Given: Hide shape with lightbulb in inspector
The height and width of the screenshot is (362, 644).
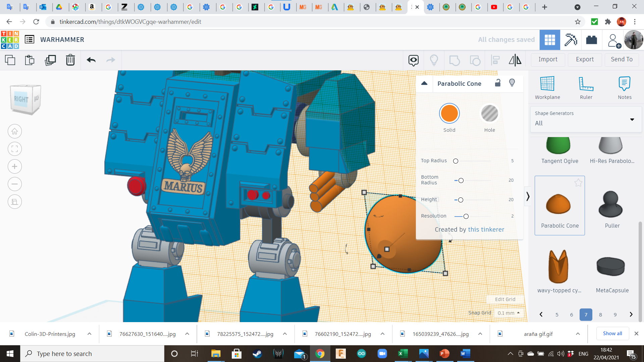Looking at the screenshot, I should pyautogui.click(x=512, y=83).
